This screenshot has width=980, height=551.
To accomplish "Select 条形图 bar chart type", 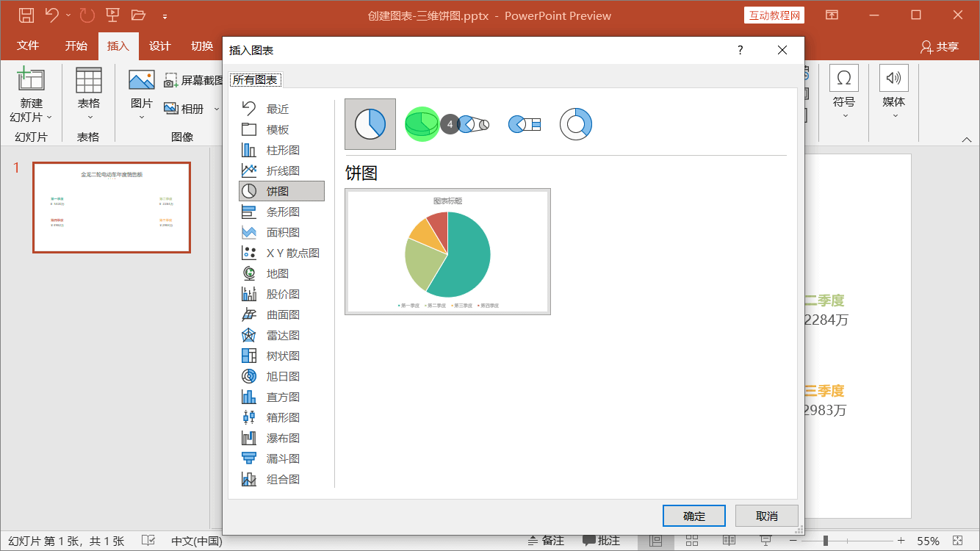I will click(281, 212).
